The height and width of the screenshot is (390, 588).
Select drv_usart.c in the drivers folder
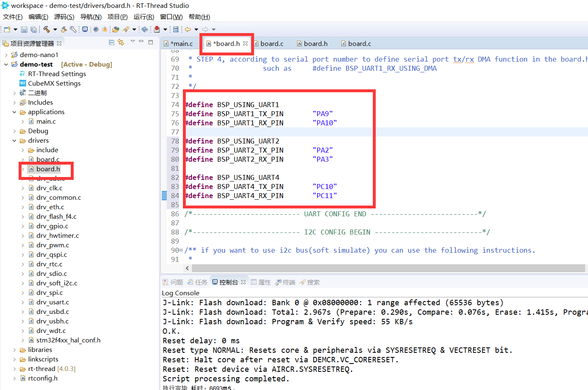point(49,302)
